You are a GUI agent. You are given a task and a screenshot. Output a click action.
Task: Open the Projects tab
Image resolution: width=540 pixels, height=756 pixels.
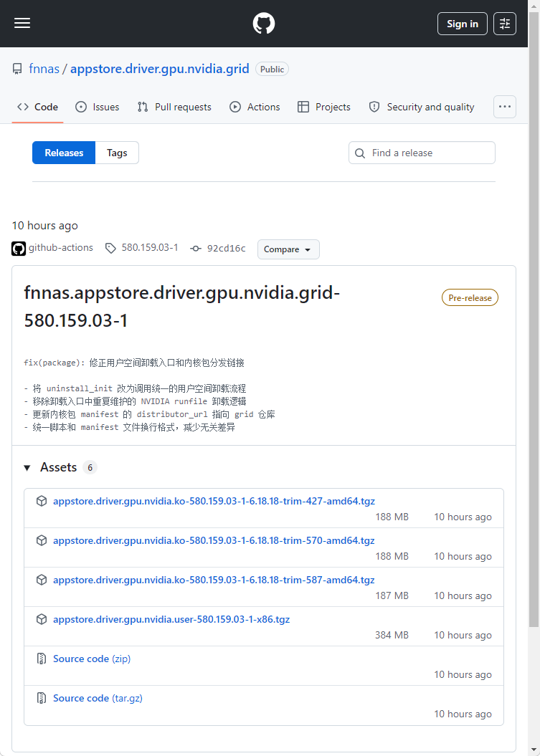click(324, 107)
